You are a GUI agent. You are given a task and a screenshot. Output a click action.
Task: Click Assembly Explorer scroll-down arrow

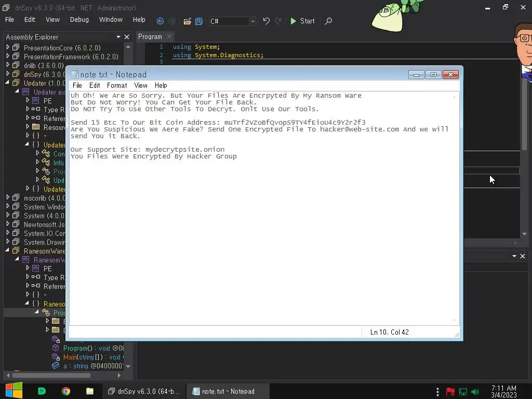point(128,366)
